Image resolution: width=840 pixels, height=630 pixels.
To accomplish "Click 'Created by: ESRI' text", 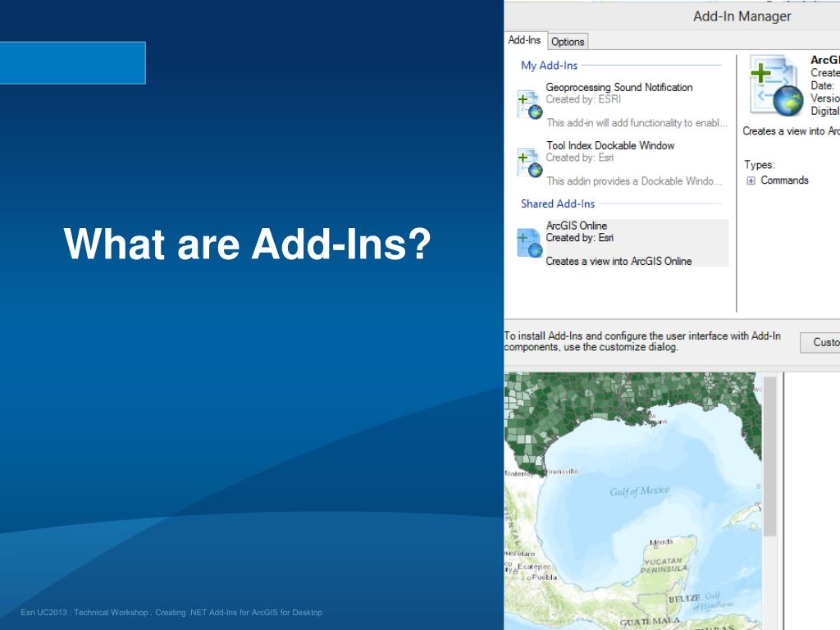I will (583, 99).
